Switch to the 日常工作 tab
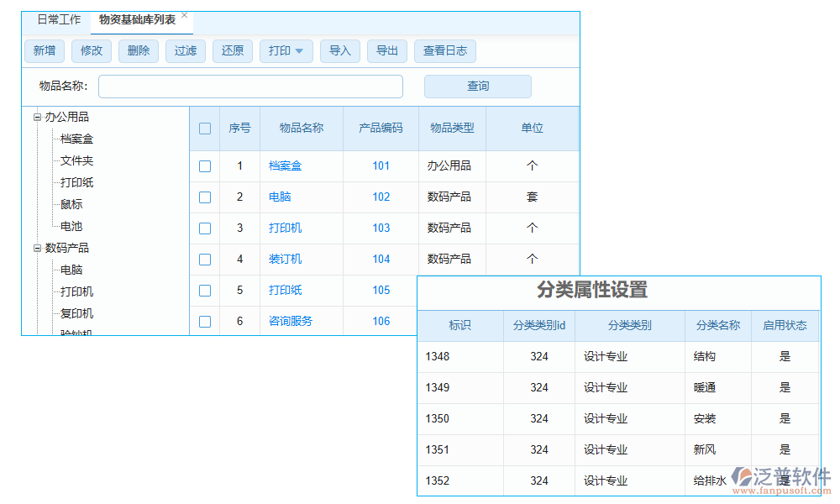Screen dimensions: 840x504 (58, 18)
